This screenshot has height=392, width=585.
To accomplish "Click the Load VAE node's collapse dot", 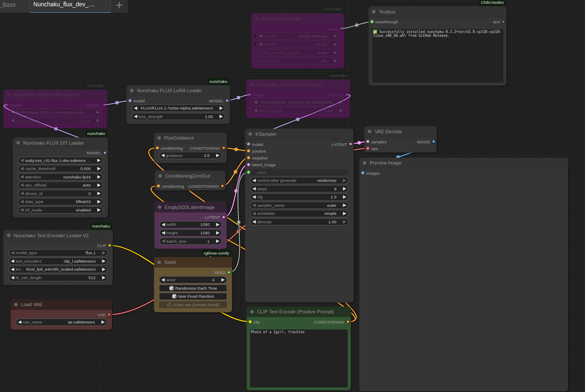I will click(x=16, y=304).
